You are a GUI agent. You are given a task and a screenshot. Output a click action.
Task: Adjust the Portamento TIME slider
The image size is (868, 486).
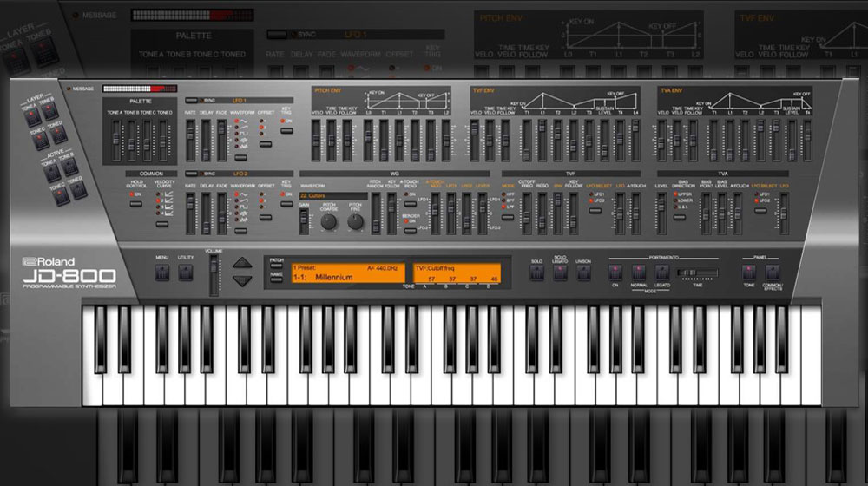tap(698, 273)
